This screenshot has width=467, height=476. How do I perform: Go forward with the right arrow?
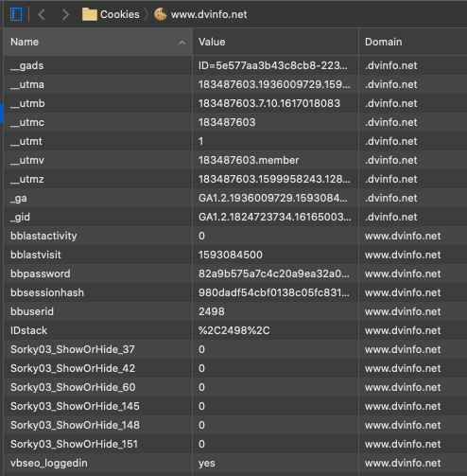point(65,14)
